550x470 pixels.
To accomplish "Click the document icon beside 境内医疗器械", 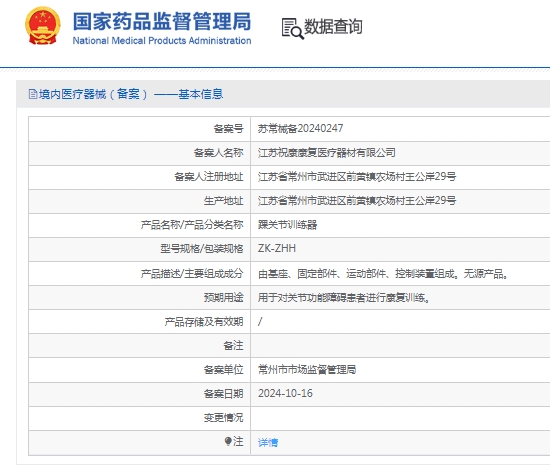I will [x=33, y=94].
